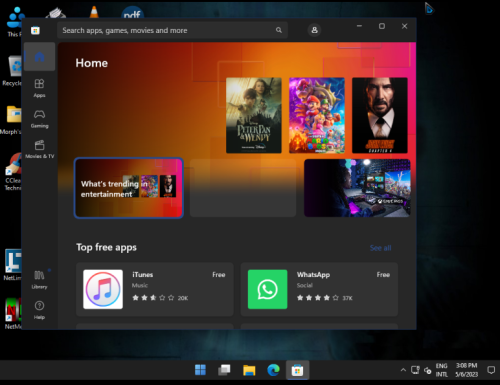Screen dimensions: 500x385
Task: Select the Home icon in sidebar
Action: (x=39, y=57)
